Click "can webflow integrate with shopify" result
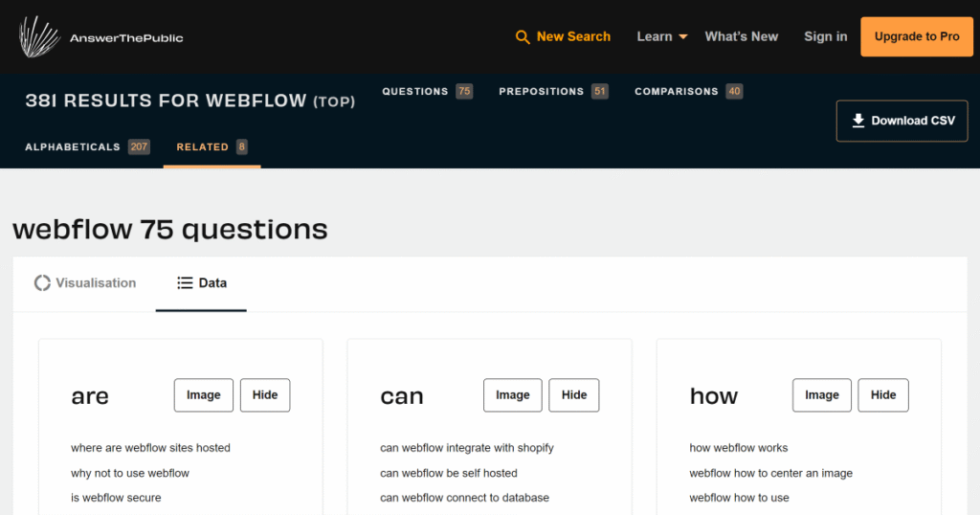The width and height of the screenshot is (980, 515). pyautogui.click(x=467, y=448)
